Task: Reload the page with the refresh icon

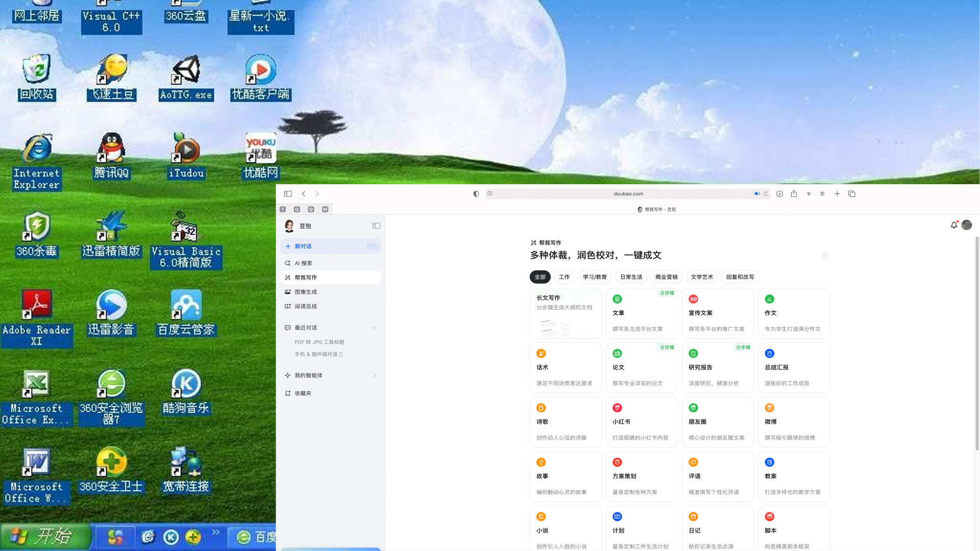Action: point(766,194)
